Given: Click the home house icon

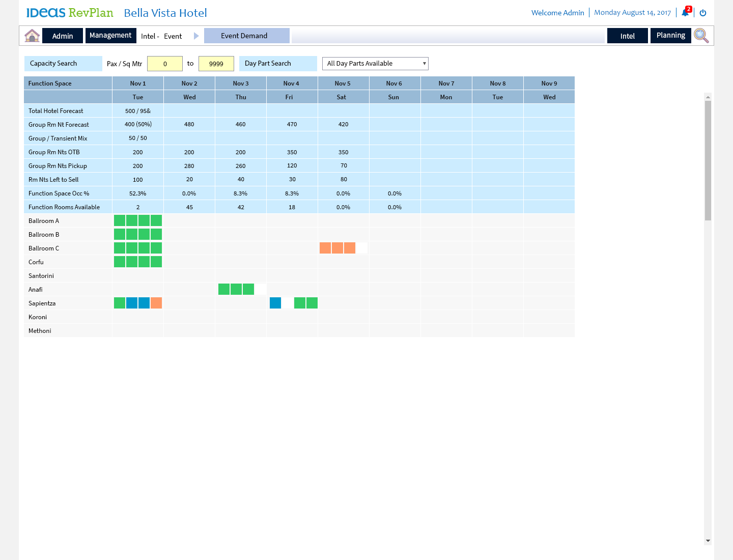Looking at the screenshot, I should [32, 36].
